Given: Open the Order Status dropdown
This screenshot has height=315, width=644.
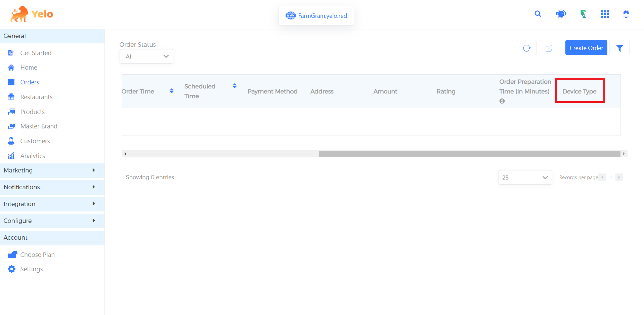Looking at the screenshot, I should (x=146, y=56).
